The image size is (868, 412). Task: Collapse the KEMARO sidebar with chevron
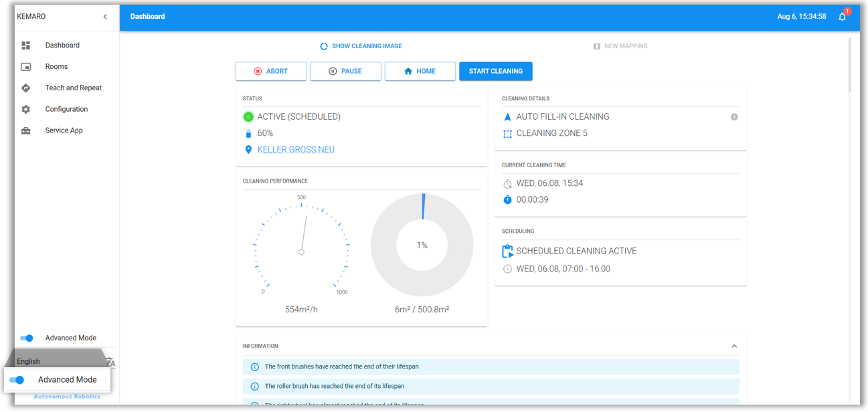pyautogui.click(x=105, y=17)
